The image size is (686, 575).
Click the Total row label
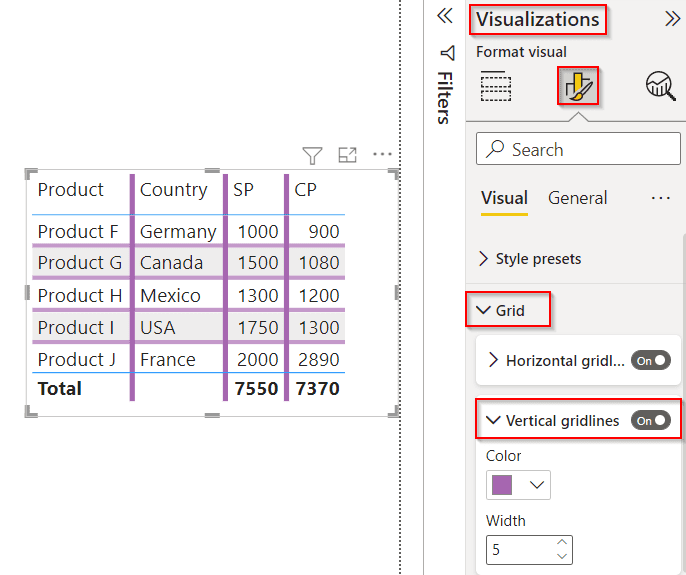pos(60,389)
